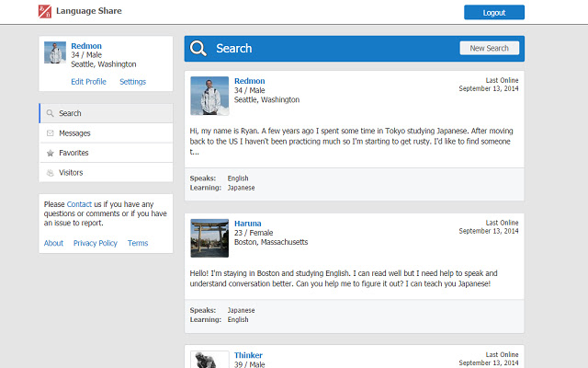The image size is (588, 368).
Task: Click the Favorites star icon
Action: 50,153
